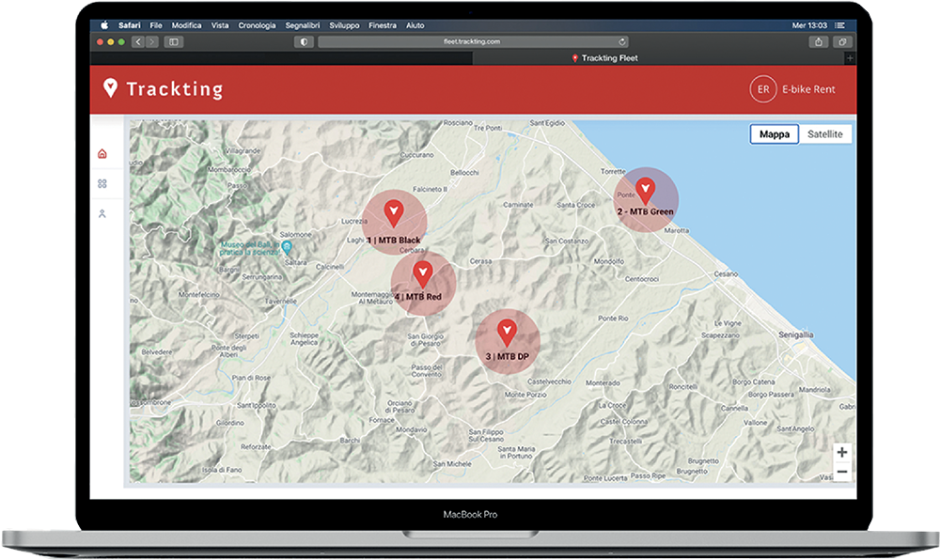940x560 pixels.
Task: Reload the page with the refresh icon
Action: click(621, 42)
